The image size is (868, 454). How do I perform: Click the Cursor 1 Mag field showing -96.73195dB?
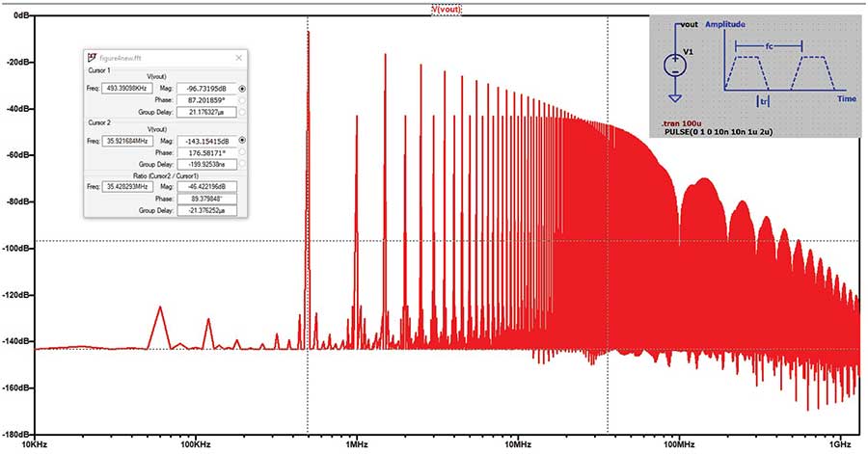click(204, 88)
